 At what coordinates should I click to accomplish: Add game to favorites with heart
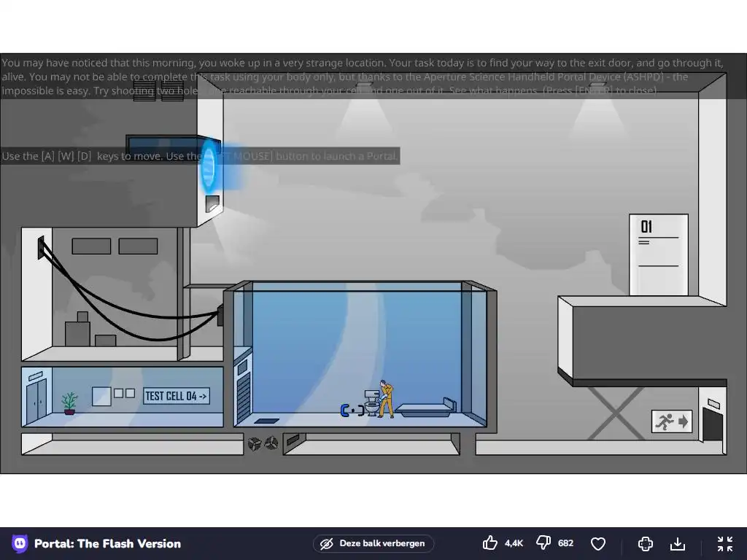pos(598,543)
